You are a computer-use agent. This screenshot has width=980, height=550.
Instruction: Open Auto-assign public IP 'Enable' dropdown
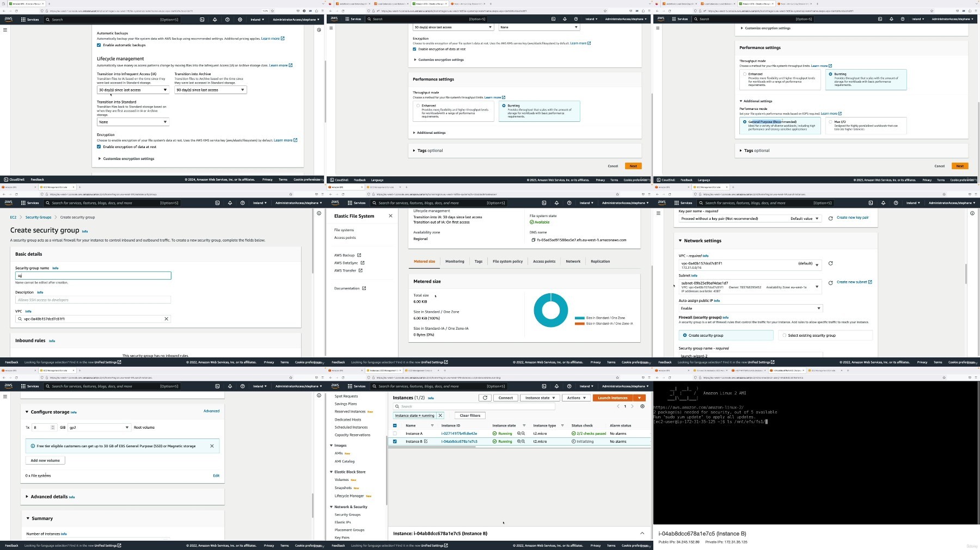click(750, 308)
